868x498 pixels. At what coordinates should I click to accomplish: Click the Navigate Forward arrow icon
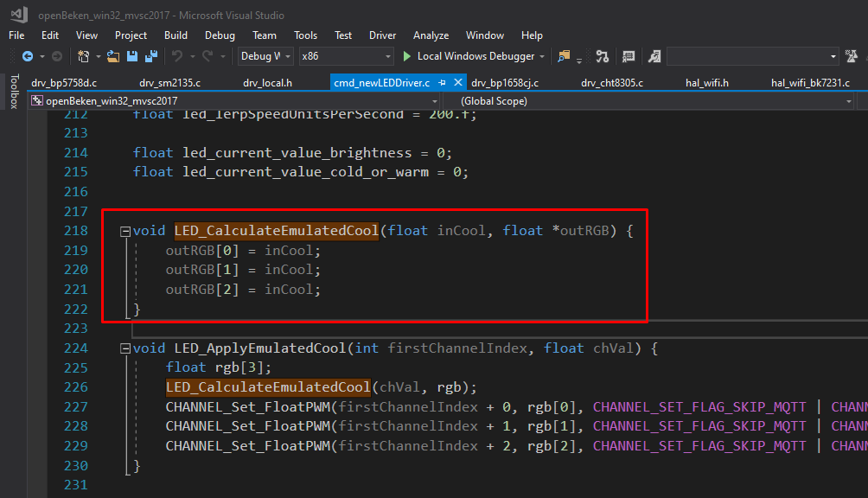[x=56, y=56]
